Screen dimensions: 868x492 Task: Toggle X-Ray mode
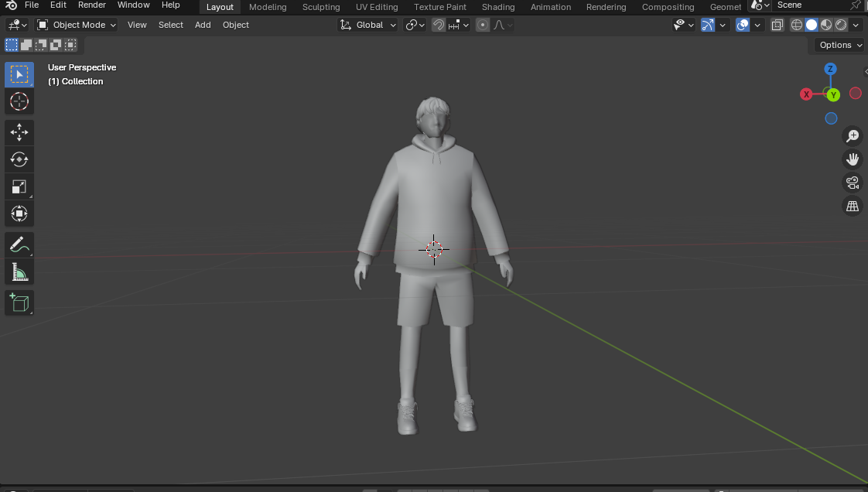tap(777, 25)
